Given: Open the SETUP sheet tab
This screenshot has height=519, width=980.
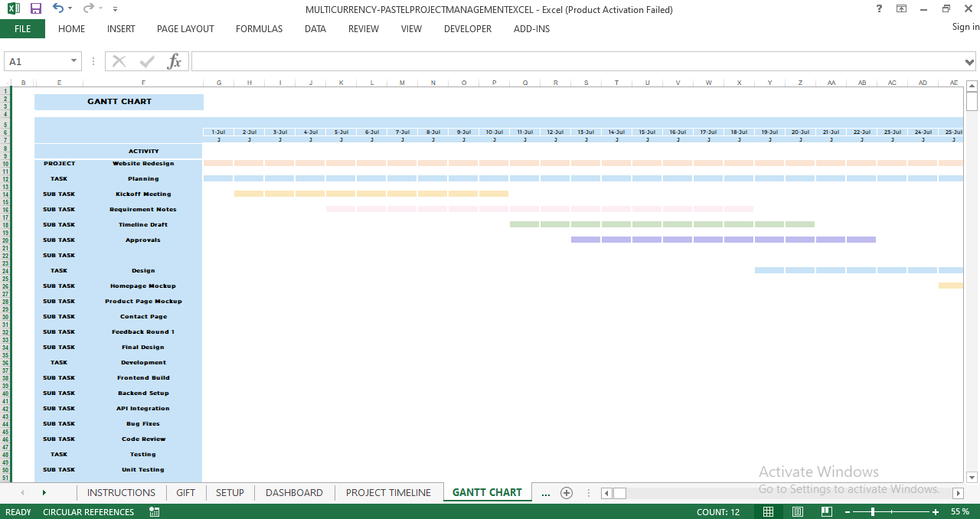Looking at the screenshot, I should [230, 492].
